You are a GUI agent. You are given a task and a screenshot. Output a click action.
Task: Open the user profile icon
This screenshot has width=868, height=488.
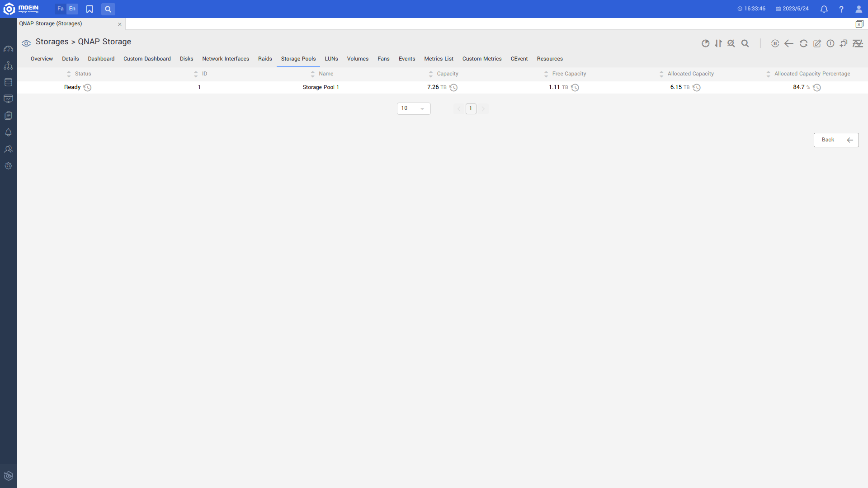[859, 9]
